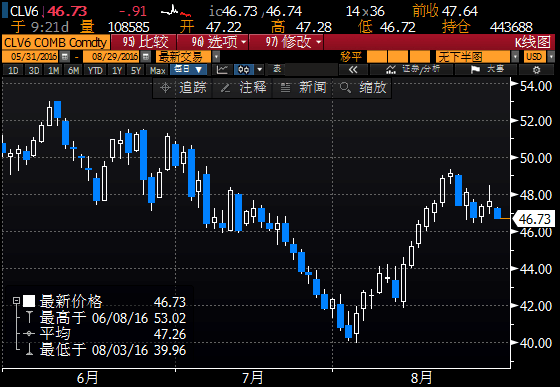Image resolution: width=560 pixels, height=387 pixels.
Task: Select the 3D range
Action: click(34, 70)
